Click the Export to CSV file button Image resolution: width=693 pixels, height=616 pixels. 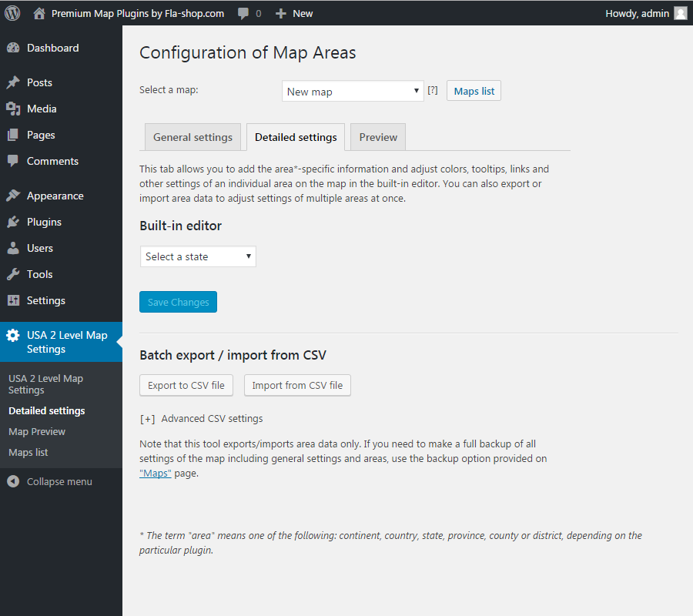(x=186, y=385)
